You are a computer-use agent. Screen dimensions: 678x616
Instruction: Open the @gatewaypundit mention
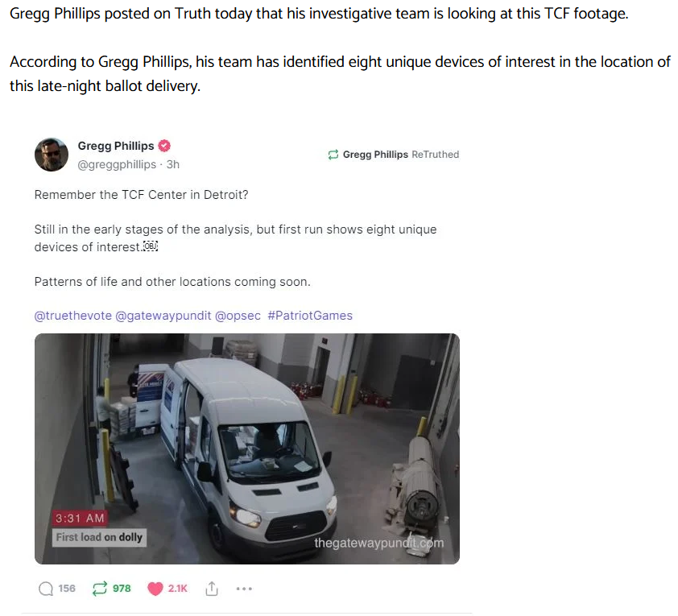click(163, 316)
